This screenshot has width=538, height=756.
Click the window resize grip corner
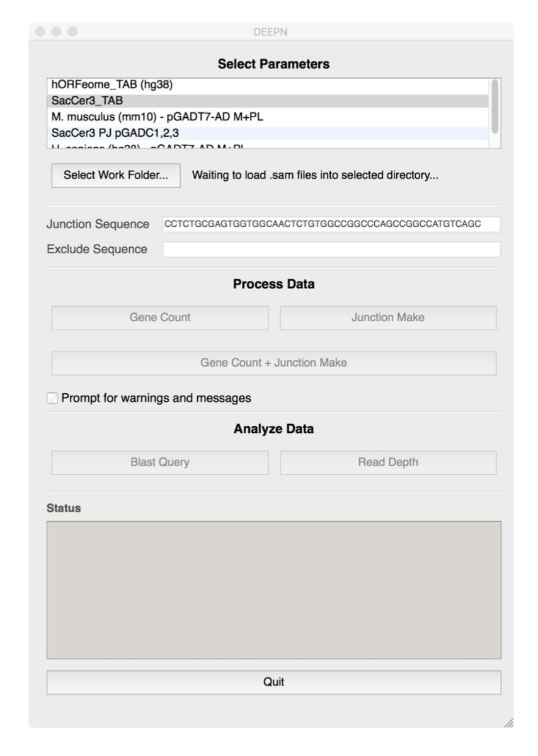click(508, 724)
